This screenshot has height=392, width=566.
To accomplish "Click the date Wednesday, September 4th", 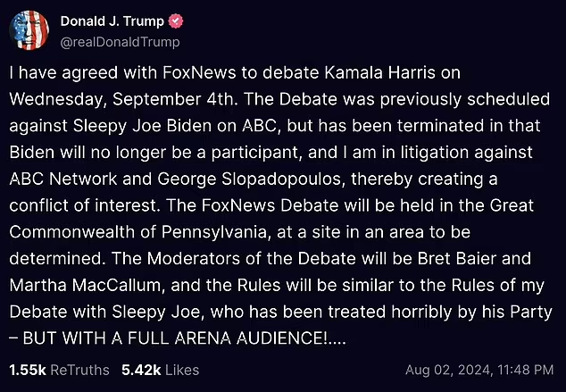I will (123, 99).
